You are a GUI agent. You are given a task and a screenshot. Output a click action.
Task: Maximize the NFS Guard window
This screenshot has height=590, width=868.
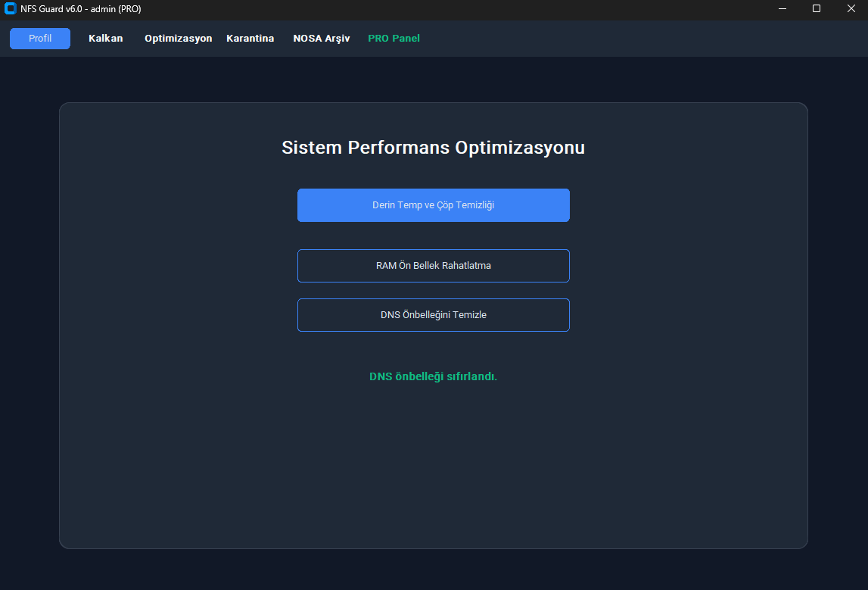click(x=817, y=9)
